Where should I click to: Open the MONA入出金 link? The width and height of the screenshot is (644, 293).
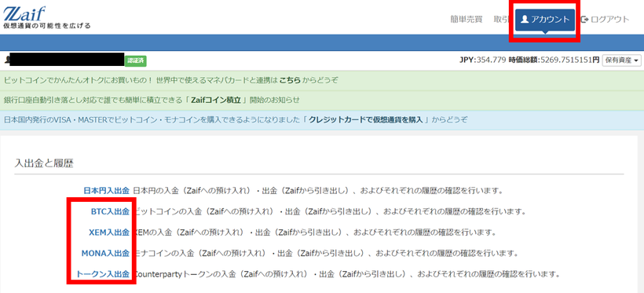pyautogui.click(x=105, y=253)
